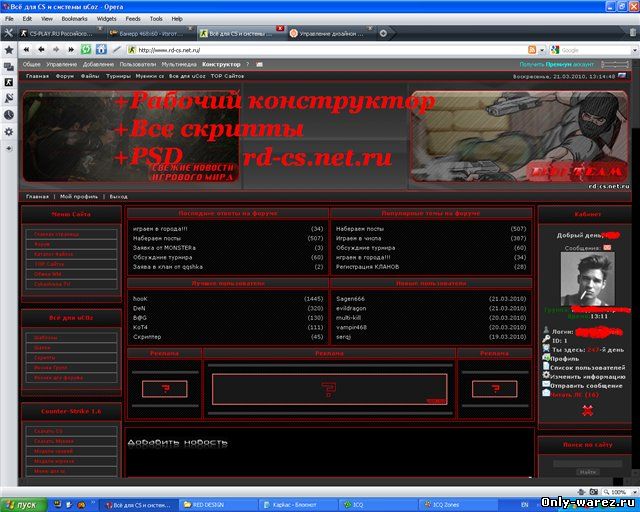Click the Windows пуск Start button

coord(22,503)
